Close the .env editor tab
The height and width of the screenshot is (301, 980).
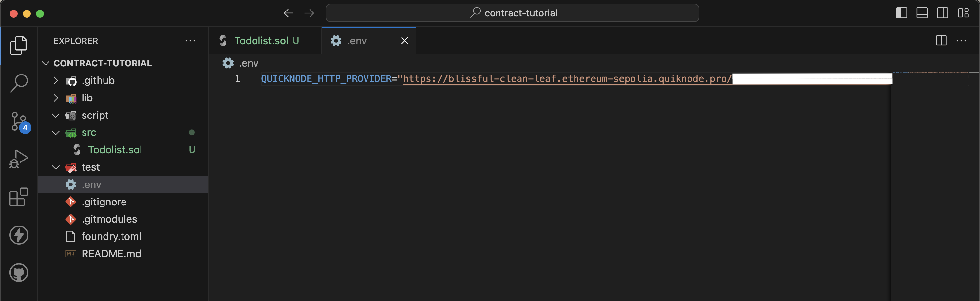pos(405,41)
